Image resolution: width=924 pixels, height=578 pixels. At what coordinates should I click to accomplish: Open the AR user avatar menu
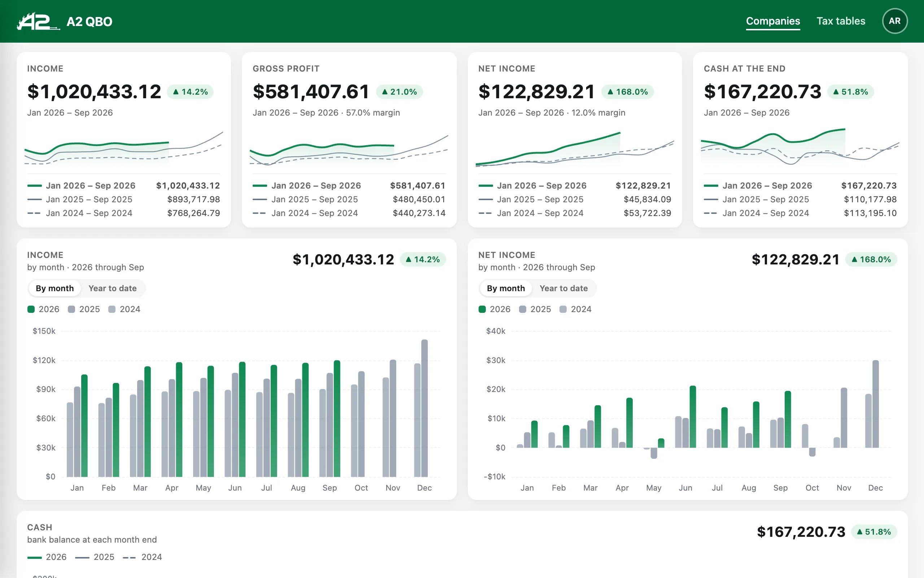click(895, 21)
